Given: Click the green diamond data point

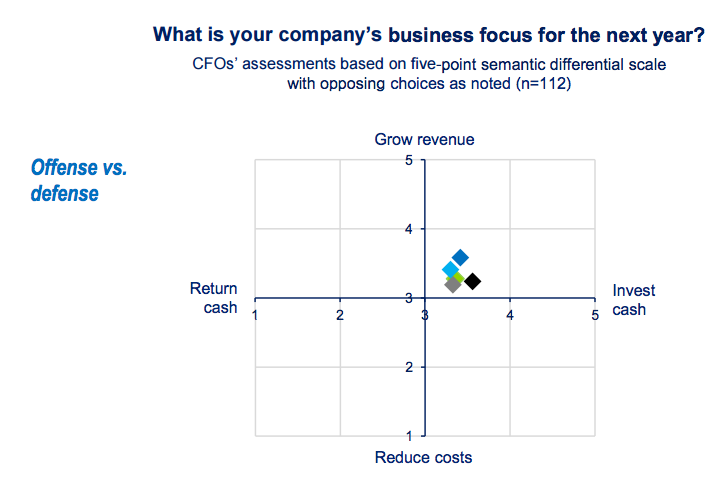Looking at the screenshot, I should (459, 276).
